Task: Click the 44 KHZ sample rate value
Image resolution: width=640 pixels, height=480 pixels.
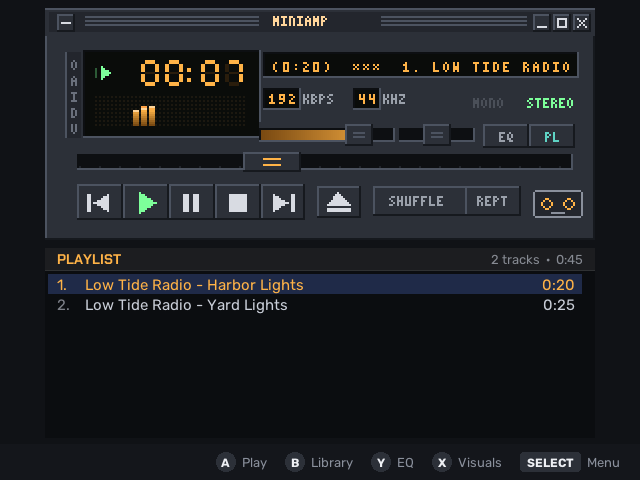Action: 367,99
